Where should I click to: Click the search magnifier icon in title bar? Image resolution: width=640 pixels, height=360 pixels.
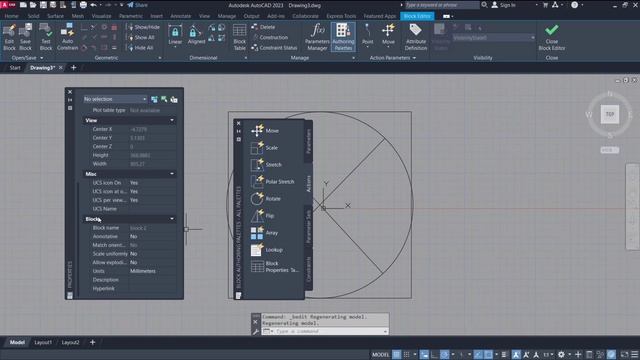point(484,5)
